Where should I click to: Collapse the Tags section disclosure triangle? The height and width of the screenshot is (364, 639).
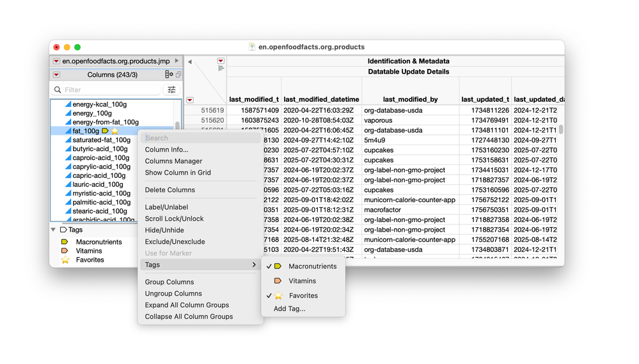53,230
